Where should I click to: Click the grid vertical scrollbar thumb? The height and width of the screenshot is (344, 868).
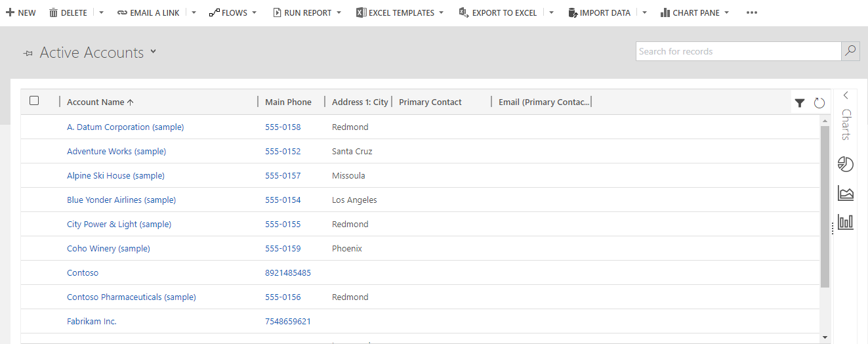coord(825,207)
